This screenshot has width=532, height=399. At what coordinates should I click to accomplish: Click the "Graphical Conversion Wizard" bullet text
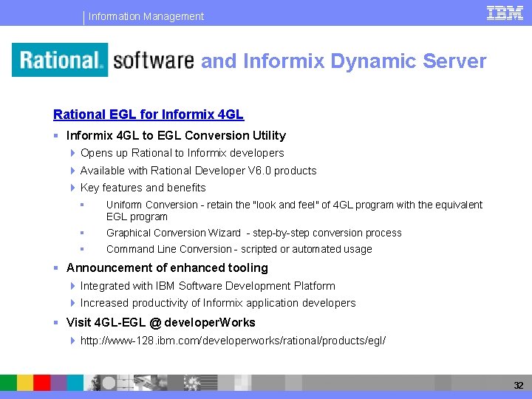coord(253,233)
